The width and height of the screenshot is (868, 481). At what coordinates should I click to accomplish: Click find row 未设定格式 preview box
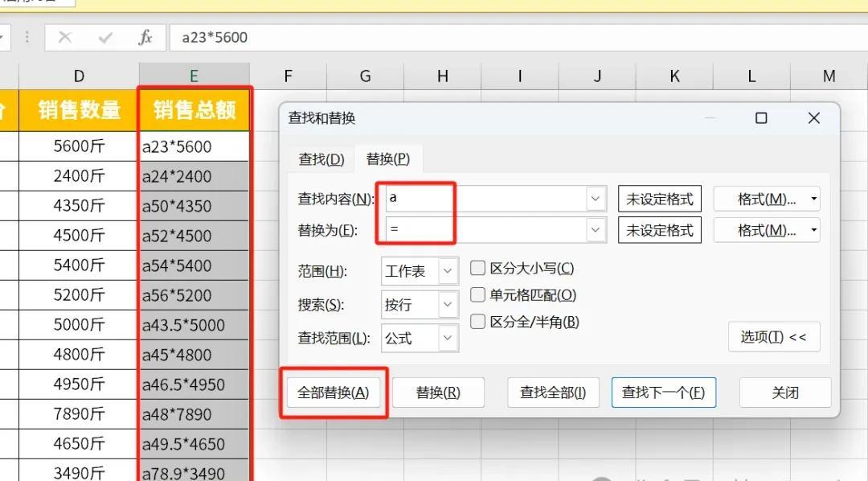coord(659,199)
